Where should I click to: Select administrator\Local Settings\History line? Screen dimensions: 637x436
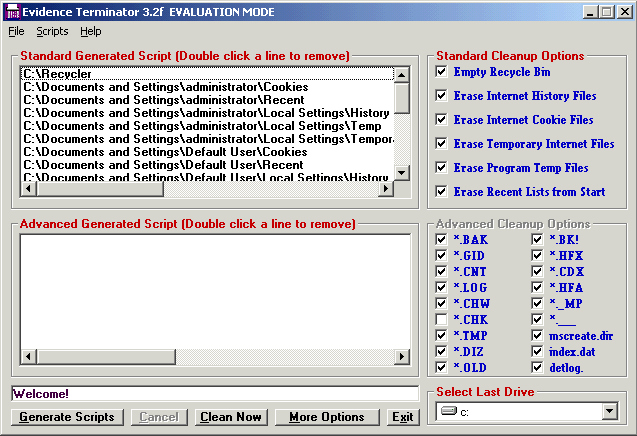[207, 113]
